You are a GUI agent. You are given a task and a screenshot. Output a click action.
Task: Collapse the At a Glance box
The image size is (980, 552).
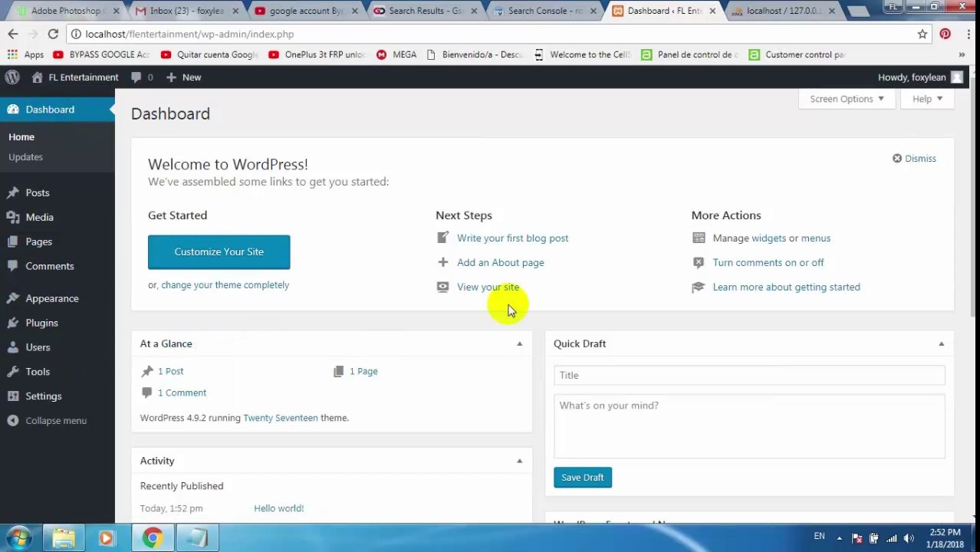(x=519, y=344)
